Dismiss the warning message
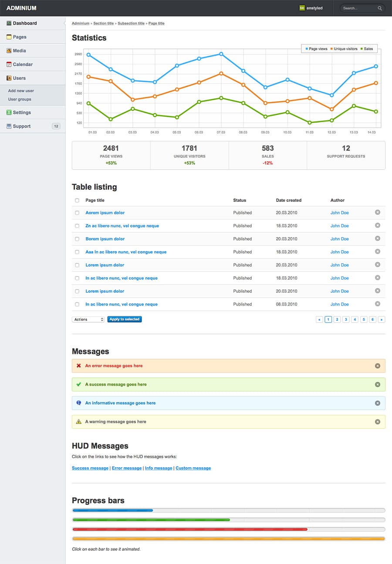Screen dimensions: 392x564 pos(378,421)
